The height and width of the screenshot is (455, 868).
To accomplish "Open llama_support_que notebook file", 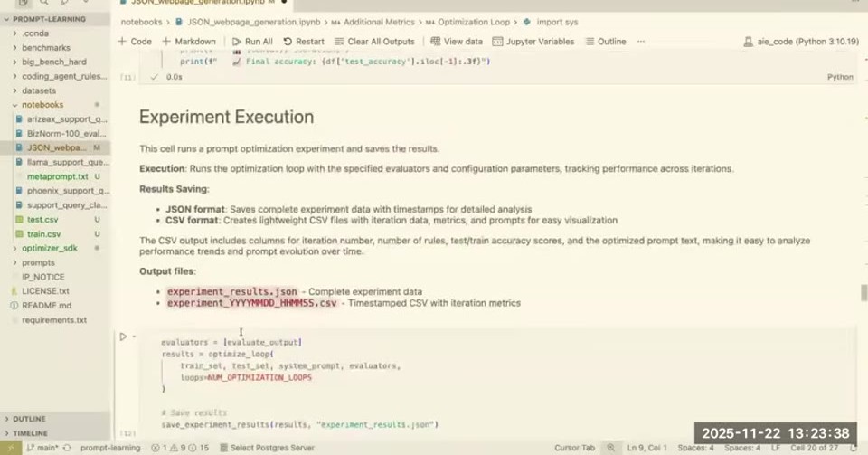I will [55, 162].
